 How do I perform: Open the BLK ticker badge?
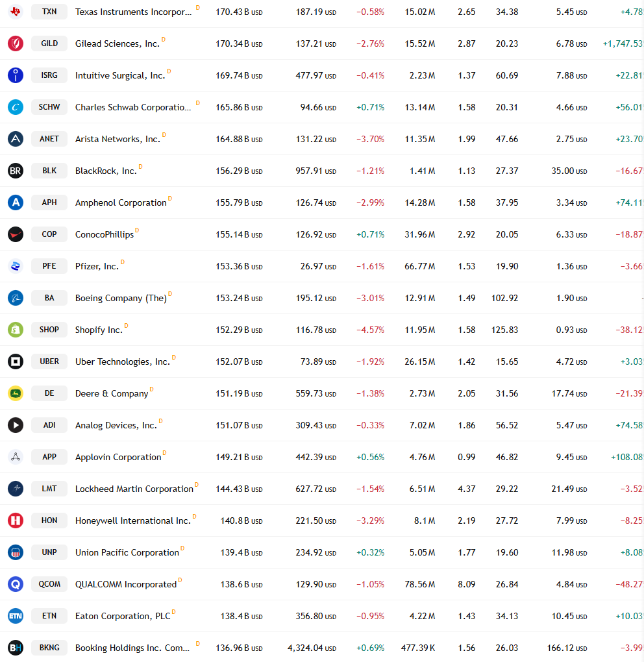click(x=49, y=171)
